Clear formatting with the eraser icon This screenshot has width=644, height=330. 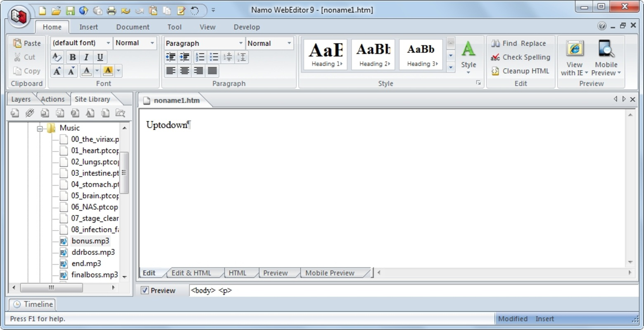point(57,57)
